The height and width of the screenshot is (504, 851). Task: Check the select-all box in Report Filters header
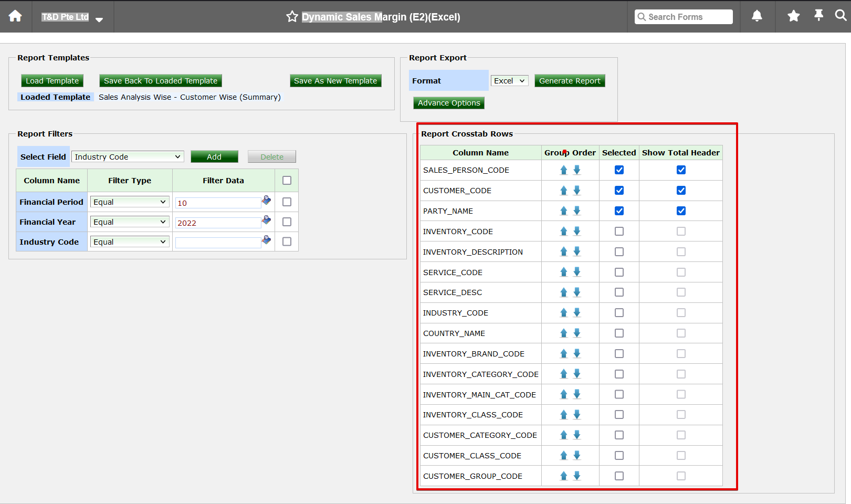[287, 180]
